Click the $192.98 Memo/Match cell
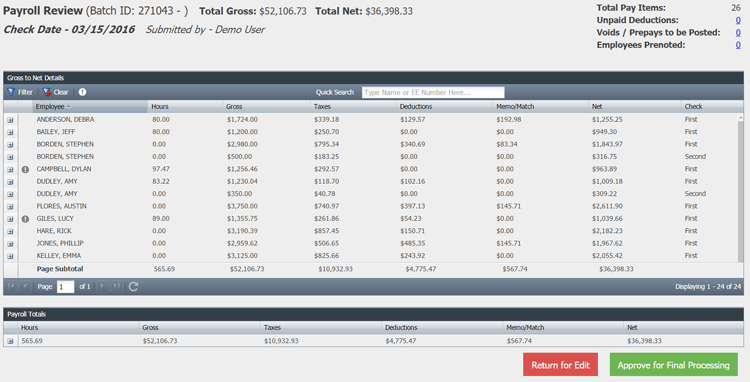This screenshot has height=382, width=750. tap(509, 120)
